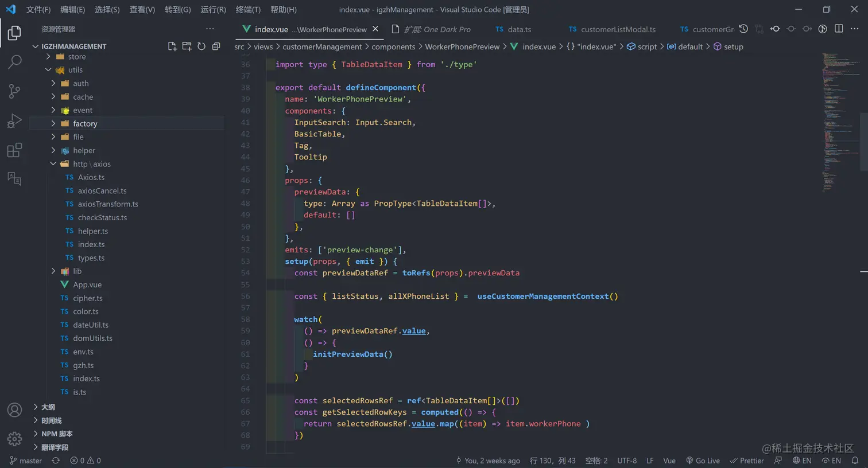This screenshot has width=868, height=468.
Task: Open dateUtil.ts in the file tree
Action: click(91, 325)
